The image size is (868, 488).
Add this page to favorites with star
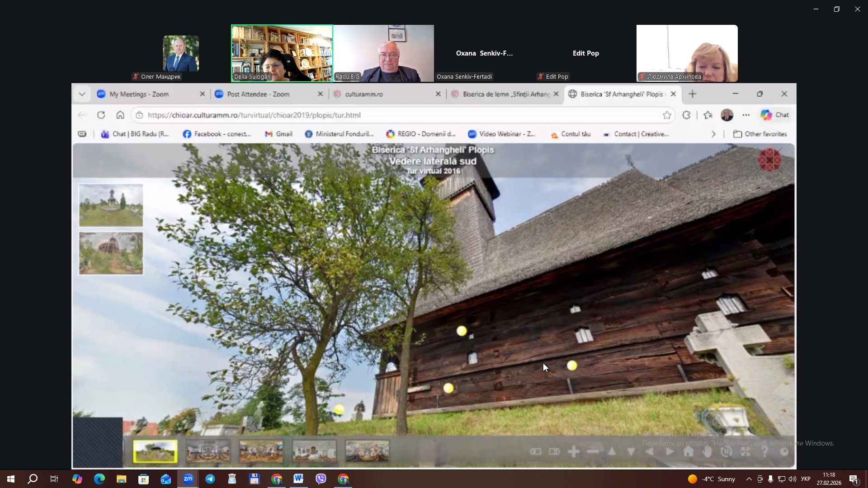tap(667, 115)
